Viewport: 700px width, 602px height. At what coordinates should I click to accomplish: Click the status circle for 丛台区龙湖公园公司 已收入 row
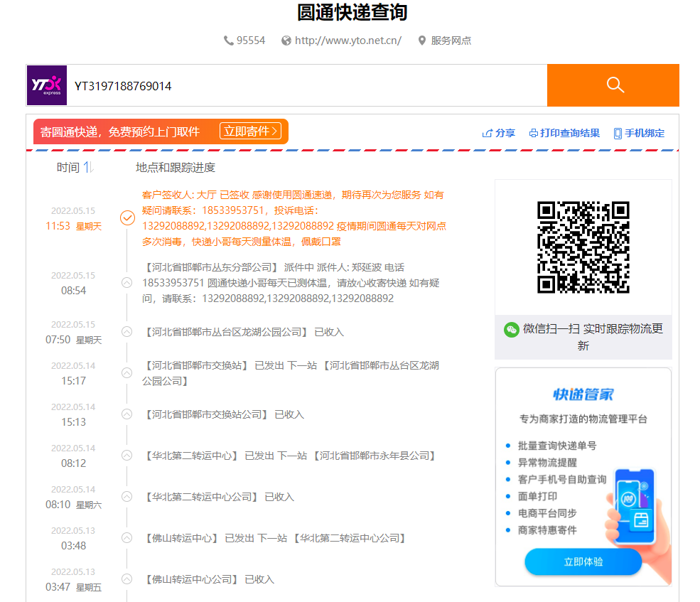126,332
